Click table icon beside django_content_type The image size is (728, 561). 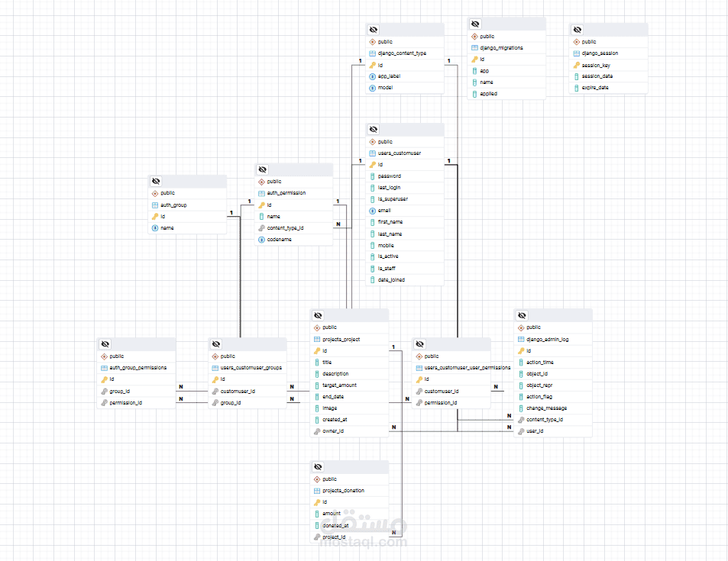pyautogui.click(x=372, y=53)
